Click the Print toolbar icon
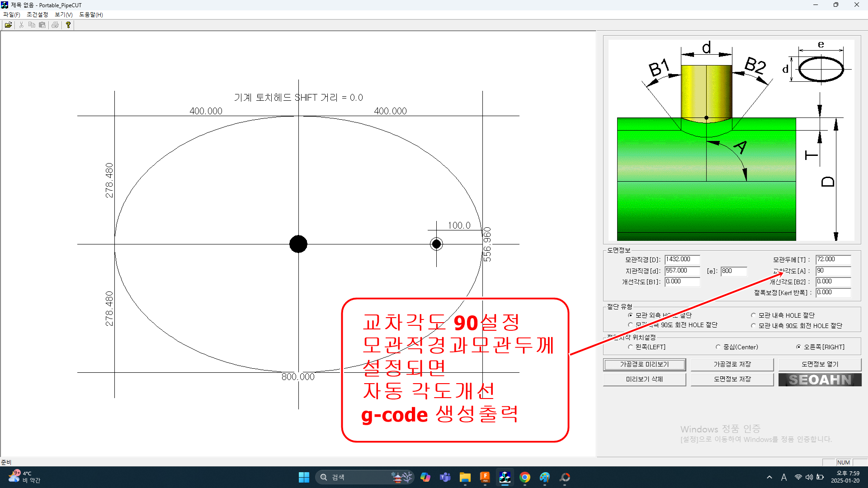 tap(55, 25)
